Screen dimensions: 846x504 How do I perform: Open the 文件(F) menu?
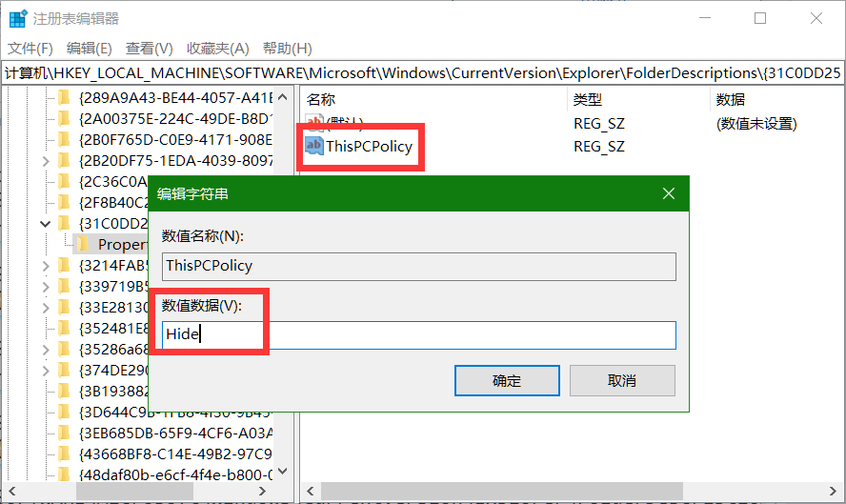coord(30,49)
